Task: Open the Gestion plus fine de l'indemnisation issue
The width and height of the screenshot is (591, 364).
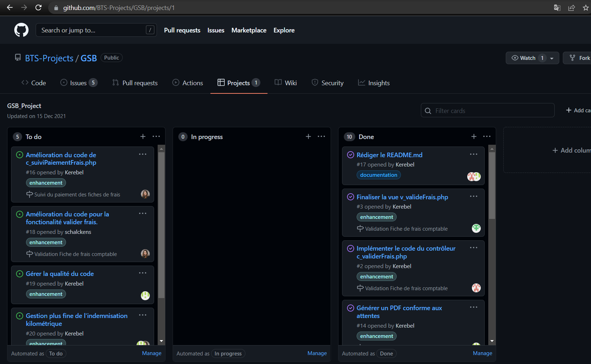Action: click(x=77, y=320)
